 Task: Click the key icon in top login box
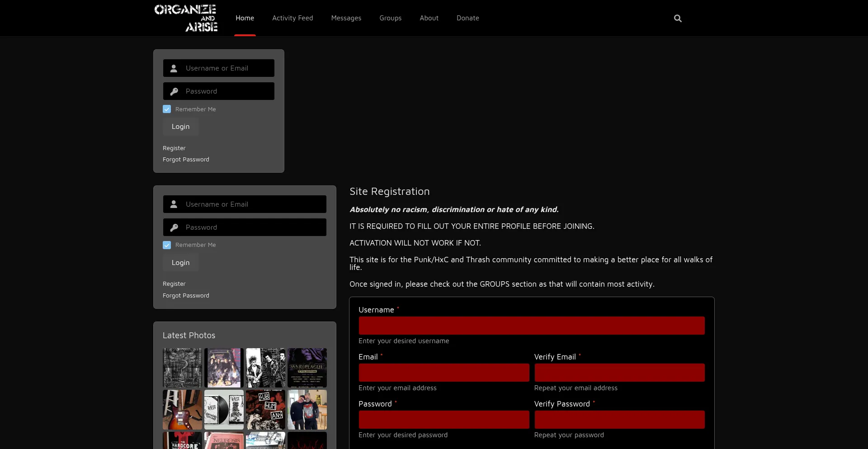174,91
